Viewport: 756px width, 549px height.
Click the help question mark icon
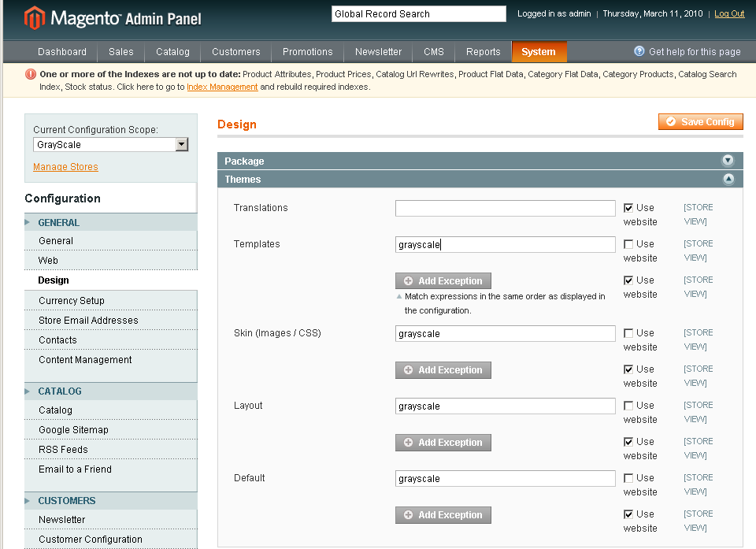click(x=639, y=51)
